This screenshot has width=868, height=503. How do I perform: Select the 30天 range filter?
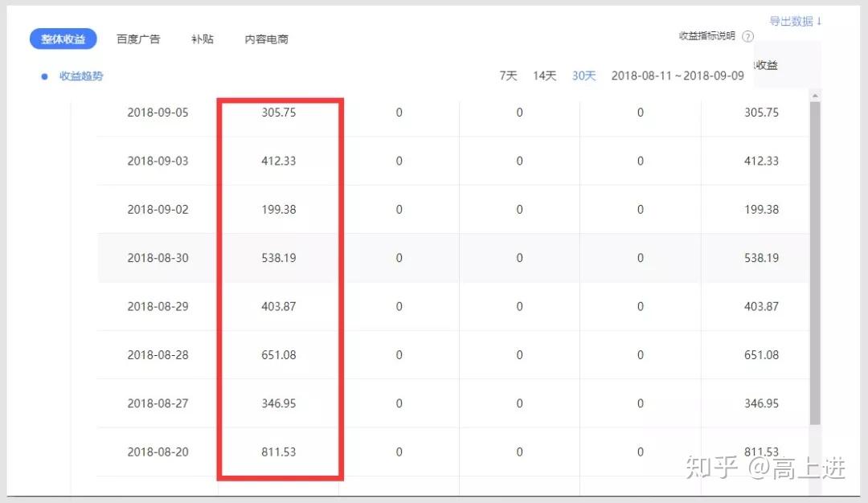(584, 76)
